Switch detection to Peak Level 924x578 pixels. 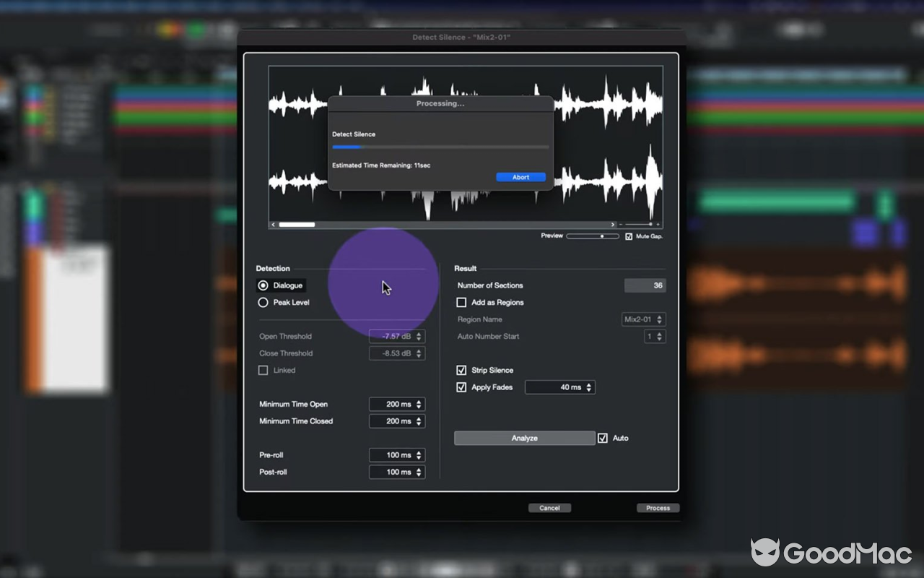(263, 302)
